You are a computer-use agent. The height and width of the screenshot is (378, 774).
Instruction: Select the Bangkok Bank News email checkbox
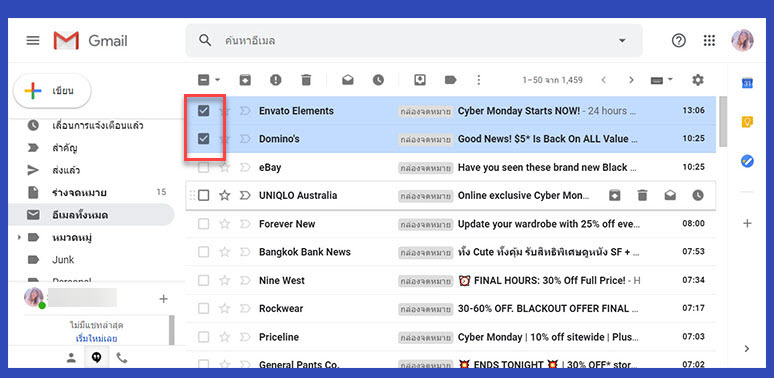click(203, 252)
